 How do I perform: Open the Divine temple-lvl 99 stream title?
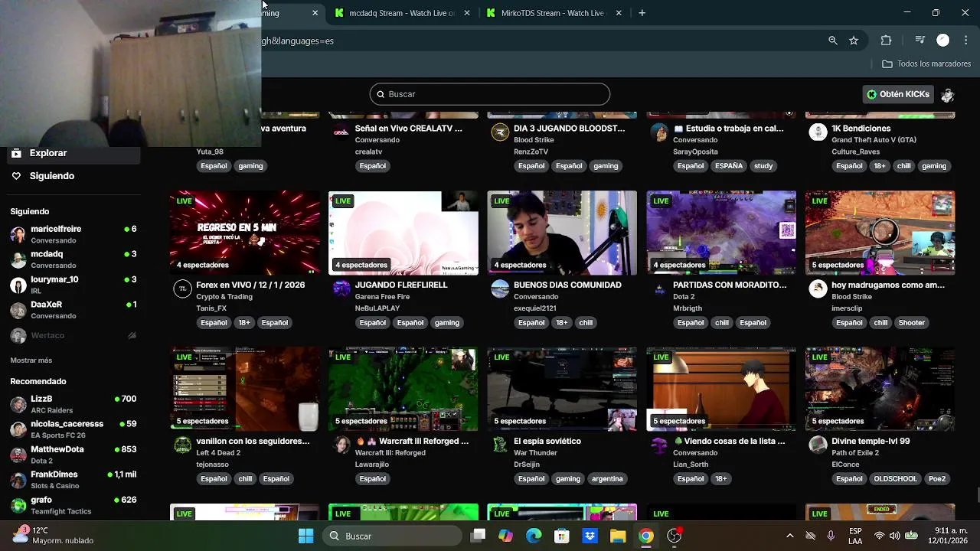coord(871,441)
